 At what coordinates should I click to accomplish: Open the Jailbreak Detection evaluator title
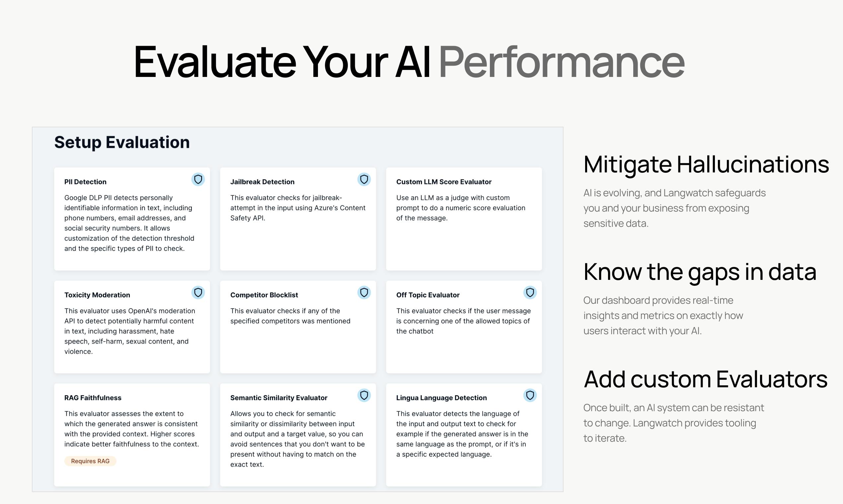(x=263, y=182)
